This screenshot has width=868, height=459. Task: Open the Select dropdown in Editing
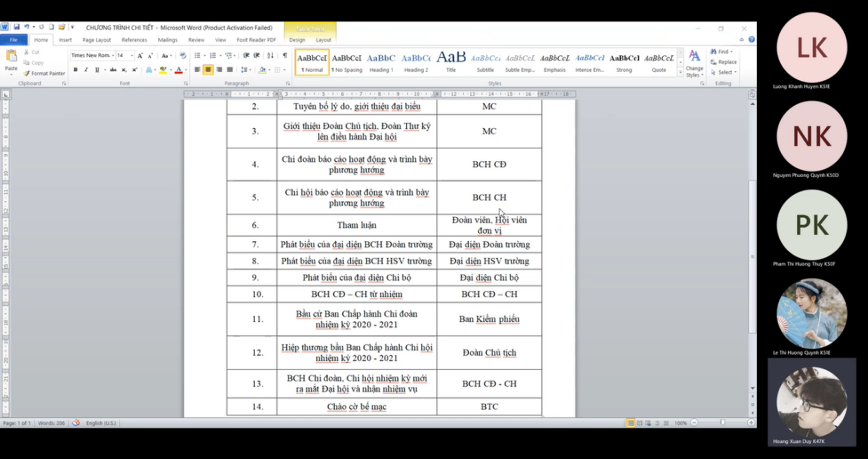[724, 72]
